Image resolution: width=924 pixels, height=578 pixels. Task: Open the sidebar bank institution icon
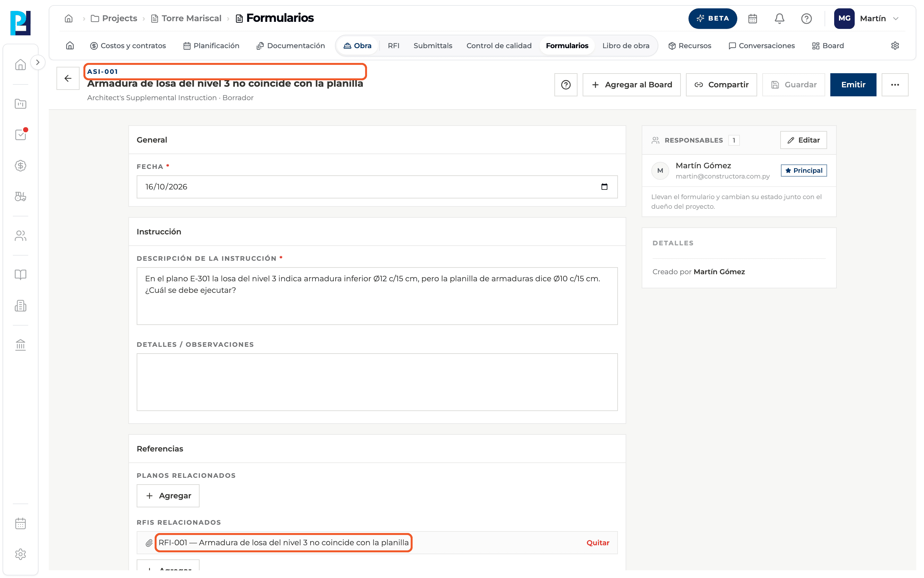[20, 345]
